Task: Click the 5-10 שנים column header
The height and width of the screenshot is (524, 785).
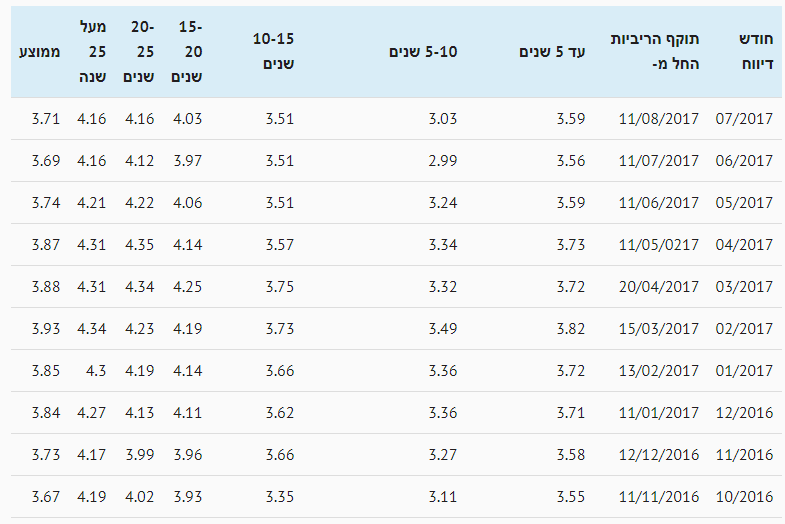Action: point(423,52)
